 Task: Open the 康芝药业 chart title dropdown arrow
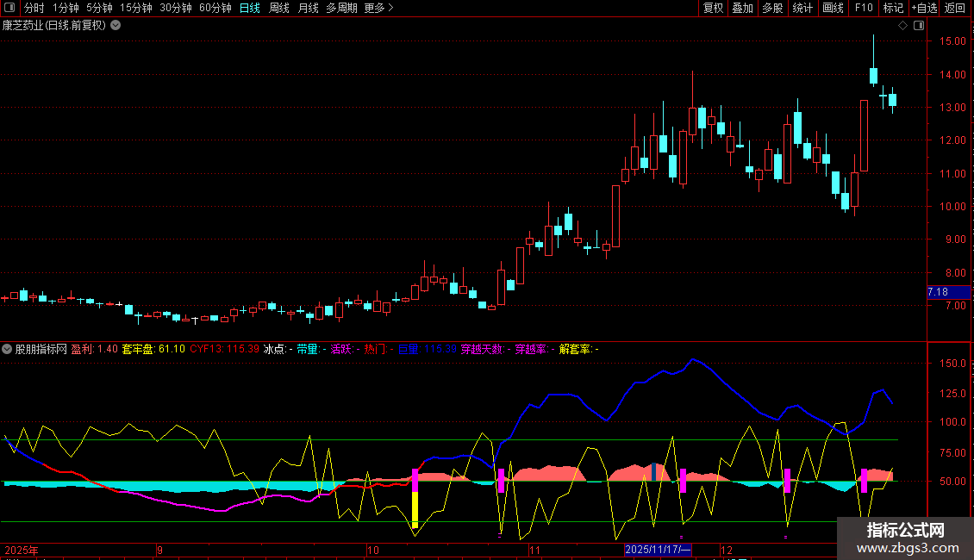pyautogui.click(x=116, y=26)
